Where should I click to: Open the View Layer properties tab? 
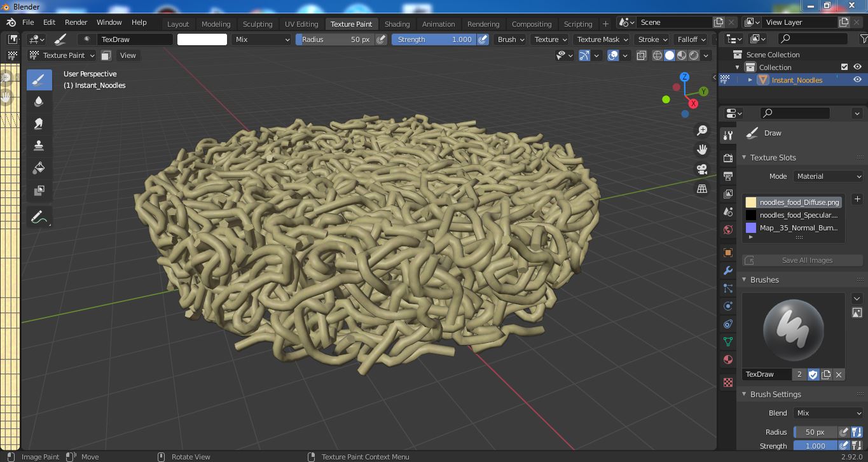[x=728, y=193]
